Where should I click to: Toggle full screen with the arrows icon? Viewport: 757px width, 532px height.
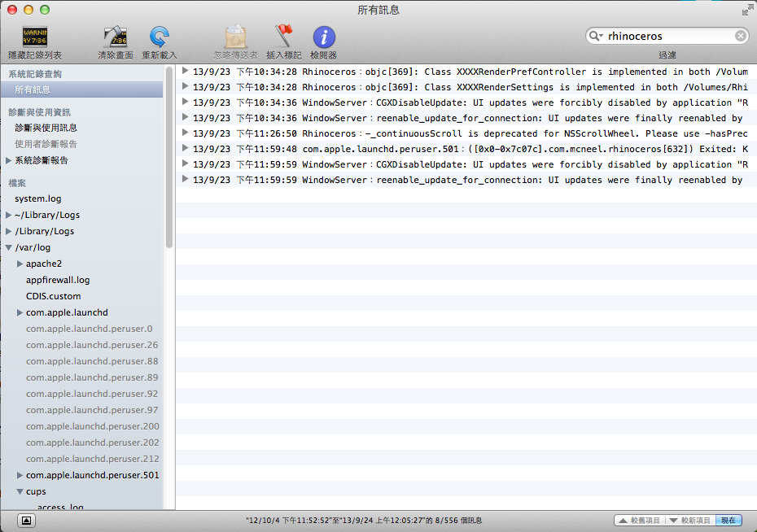[748, 10]
